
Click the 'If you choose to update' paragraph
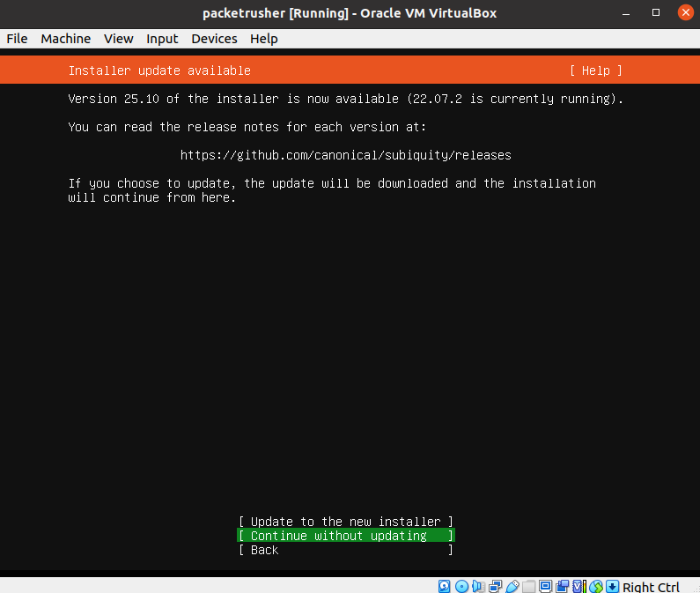[x=332, y=190]
